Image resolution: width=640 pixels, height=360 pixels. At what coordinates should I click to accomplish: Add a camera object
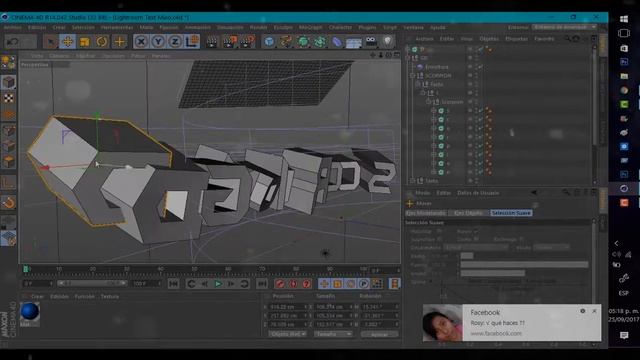371,41
